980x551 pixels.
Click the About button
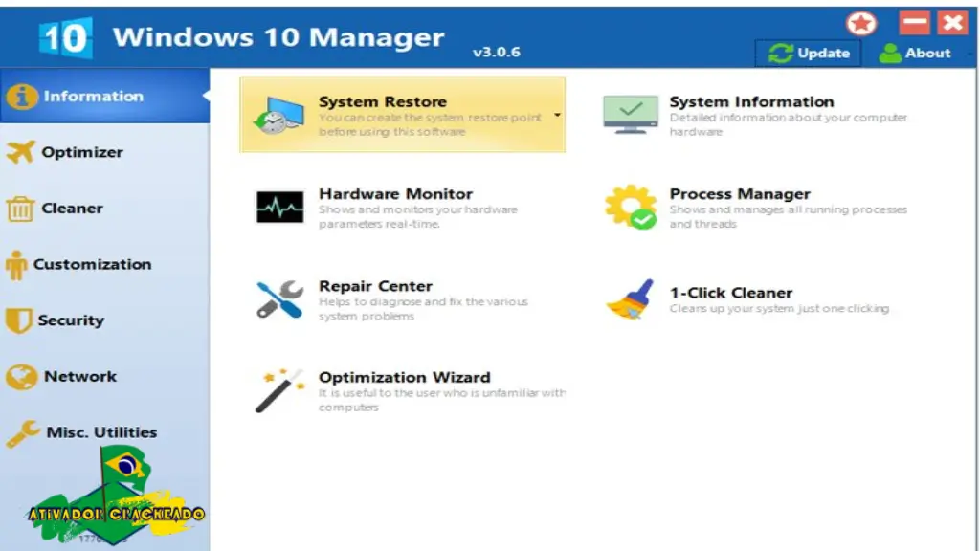pos(915,54)
